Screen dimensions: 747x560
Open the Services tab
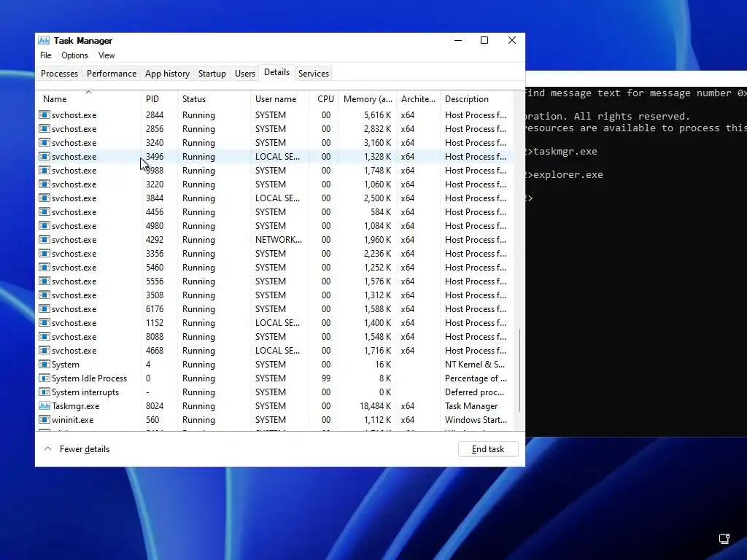314,74
